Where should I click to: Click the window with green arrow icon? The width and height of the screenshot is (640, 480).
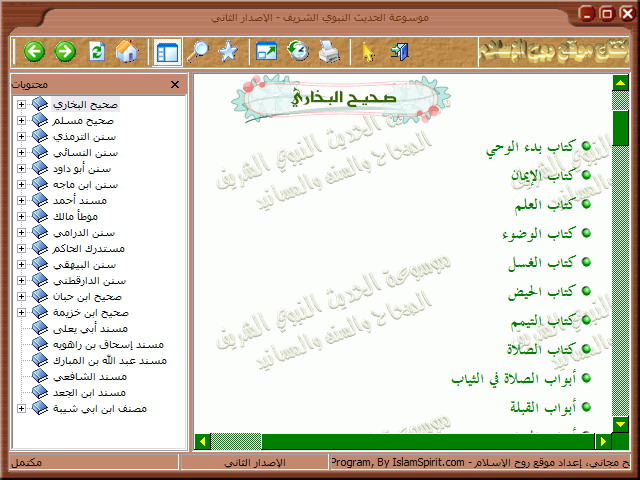pos(267,52)
